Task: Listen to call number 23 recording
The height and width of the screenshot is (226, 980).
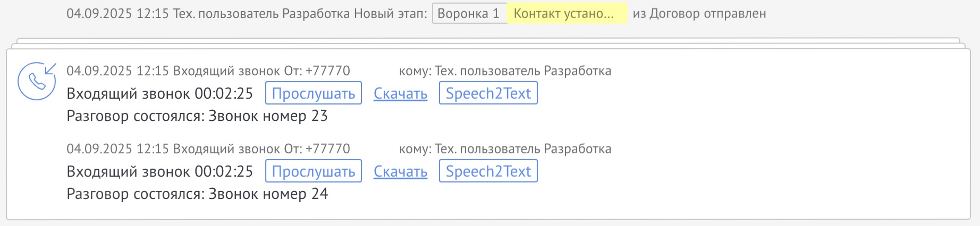Action: click(313, 93)
